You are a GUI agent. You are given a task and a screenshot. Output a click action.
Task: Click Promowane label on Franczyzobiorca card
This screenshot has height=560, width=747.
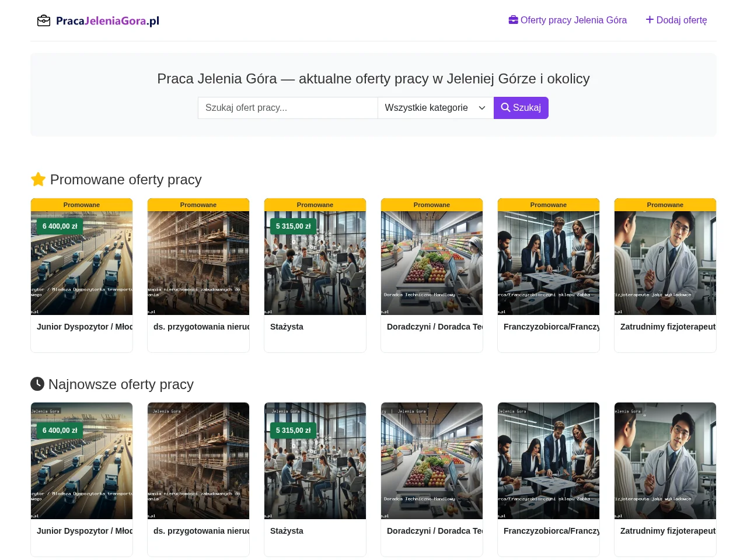549,205
